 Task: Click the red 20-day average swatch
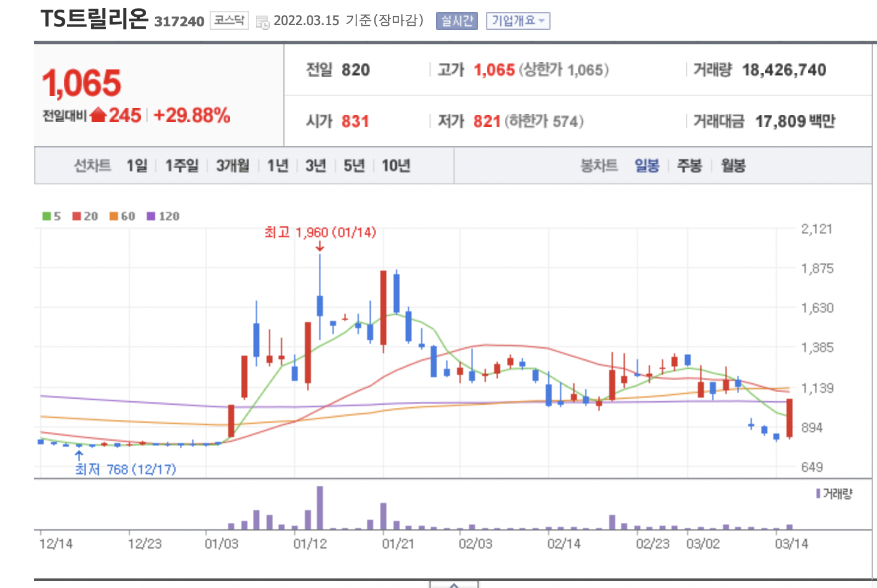coord(77,216)
